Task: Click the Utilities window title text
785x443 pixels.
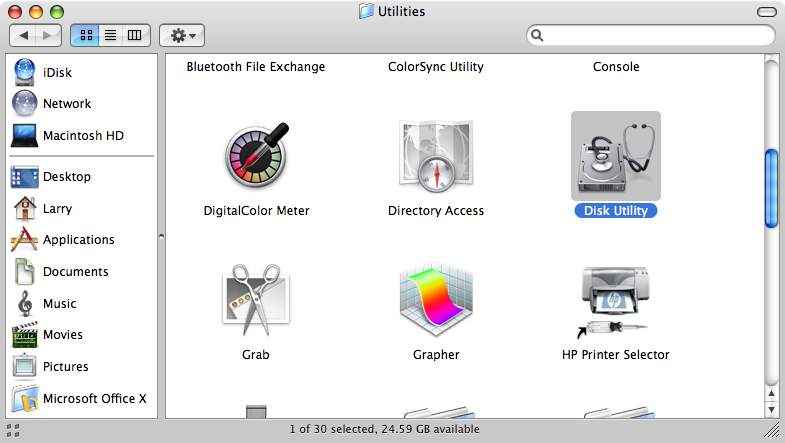Action: [402, 12]
